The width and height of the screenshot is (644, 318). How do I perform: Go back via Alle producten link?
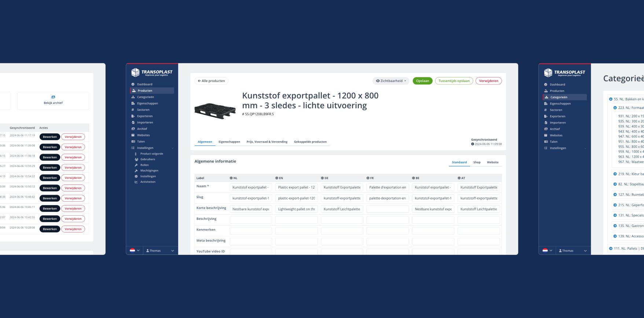[211, 81]
